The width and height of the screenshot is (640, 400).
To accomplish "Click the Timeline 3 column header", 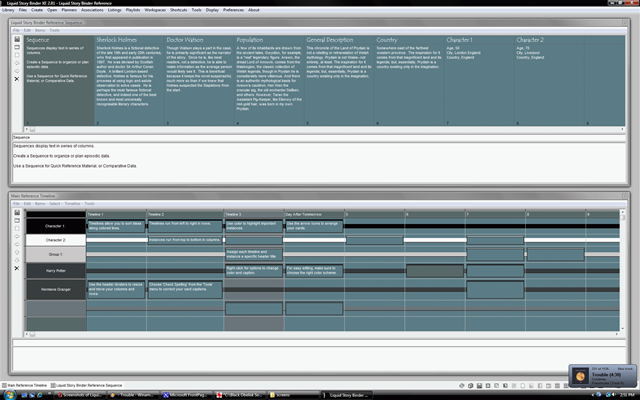I will (254, 214).
